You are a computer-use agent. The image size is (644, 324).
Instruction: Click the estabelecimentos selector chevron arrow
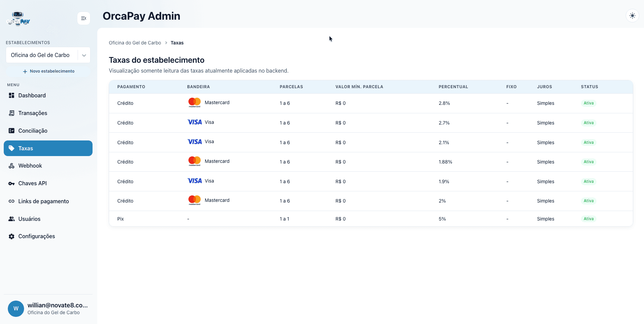coord(84,55)
